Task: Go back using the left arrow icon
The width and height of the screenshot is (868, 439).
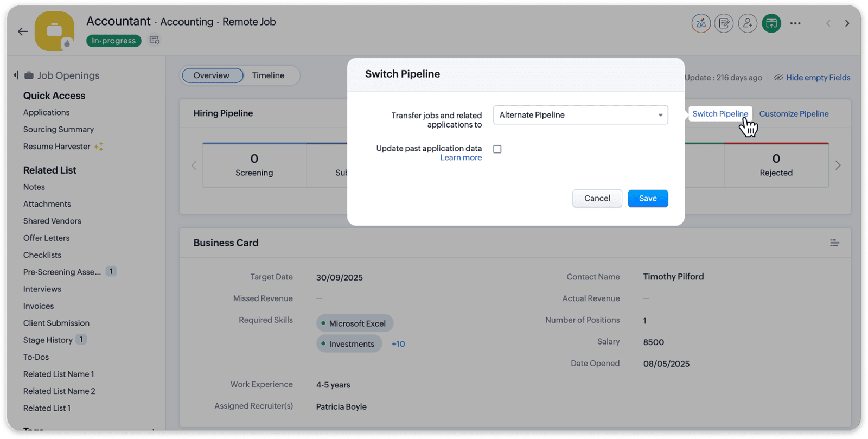Action: 23,31
